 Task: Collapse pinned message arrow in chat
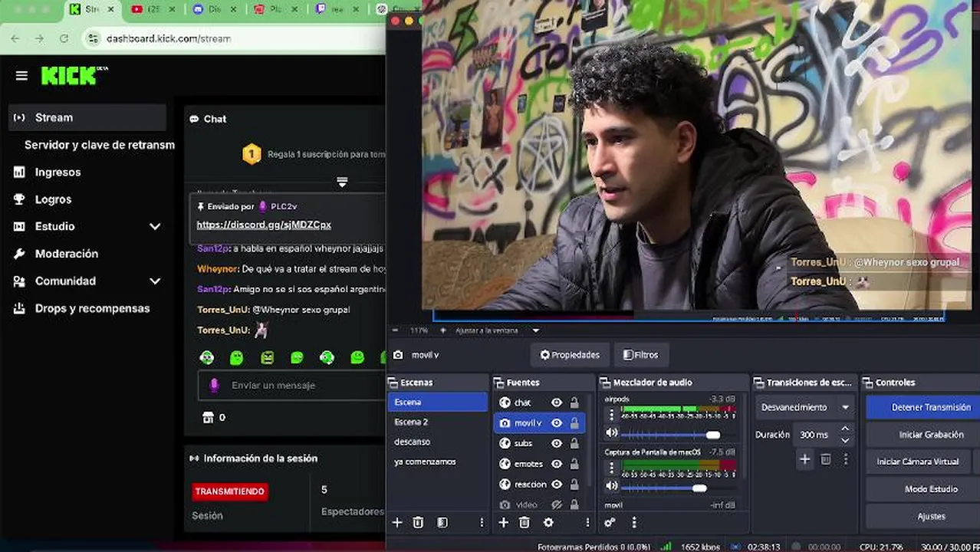tap(342, 182)
